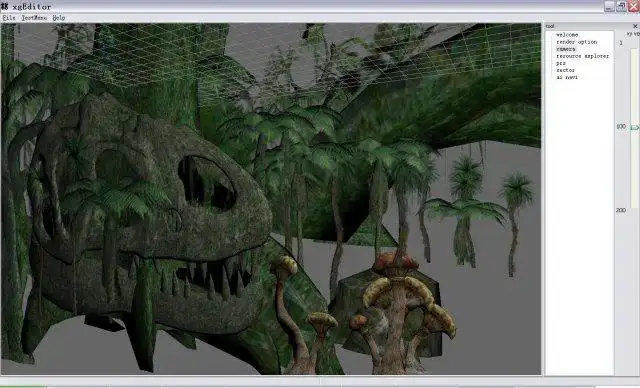640x388 pixels.
Task: Minimize the xgEditor window
Action: (609, 6)
